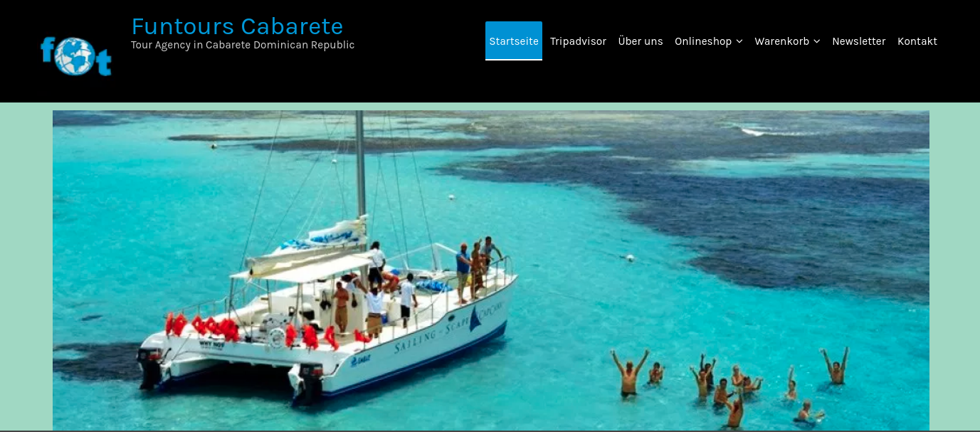Click the Sailing Scape lettering on the hull
Viewport: 980px width, 432px height.
pos(450,327)
